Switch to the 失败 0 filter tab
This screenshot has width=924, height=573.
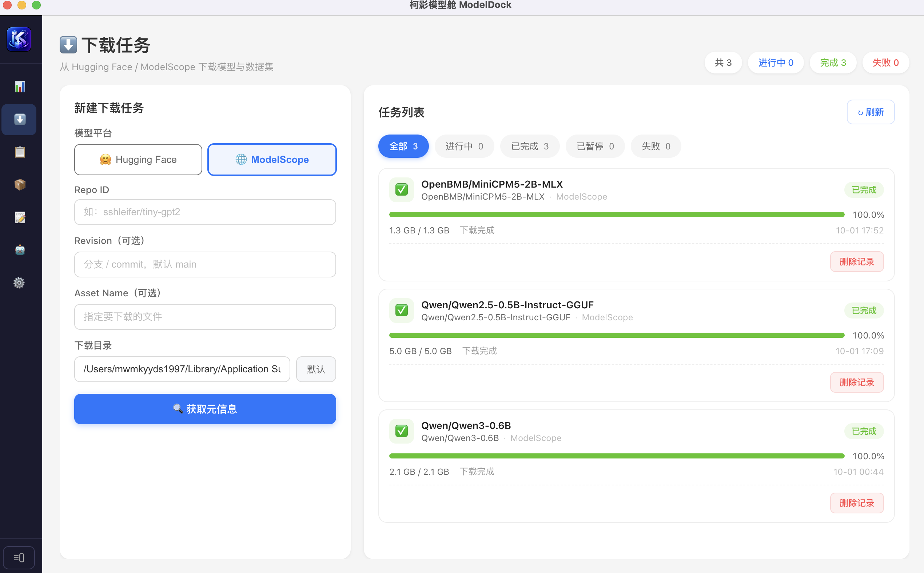pyautogui.click(x=656, y=146)
